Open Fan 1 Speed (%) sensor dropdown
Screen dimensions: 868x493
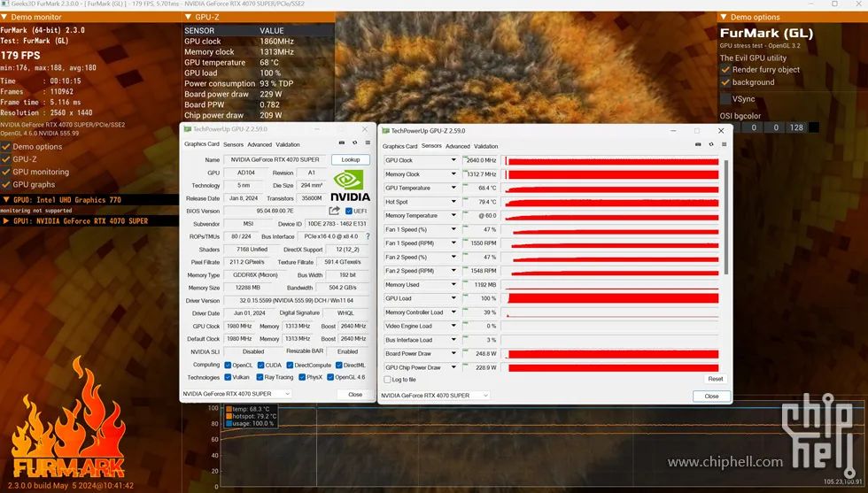coord(453,229)
